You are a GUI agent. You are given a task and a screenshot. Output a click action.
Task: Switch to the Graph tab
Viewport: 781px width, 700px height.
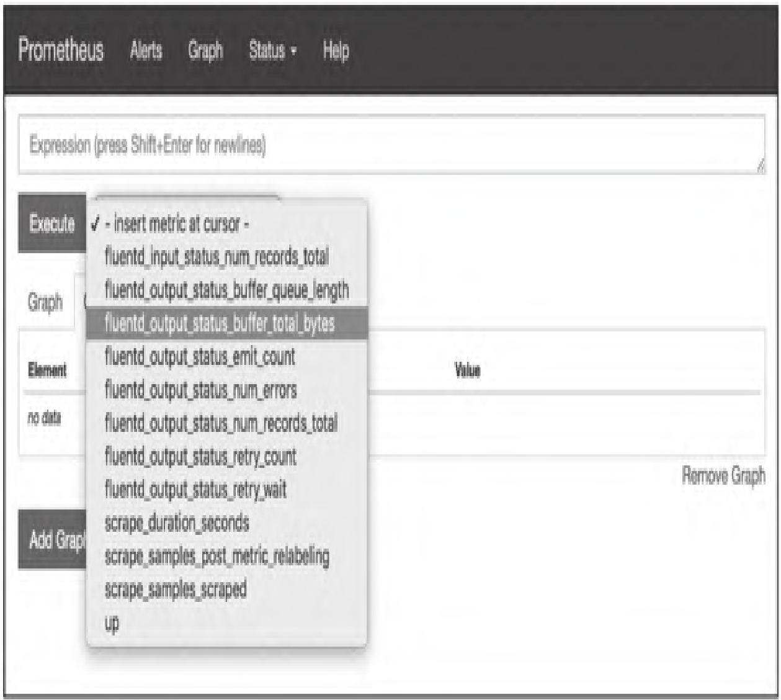[x=45, y=303]
